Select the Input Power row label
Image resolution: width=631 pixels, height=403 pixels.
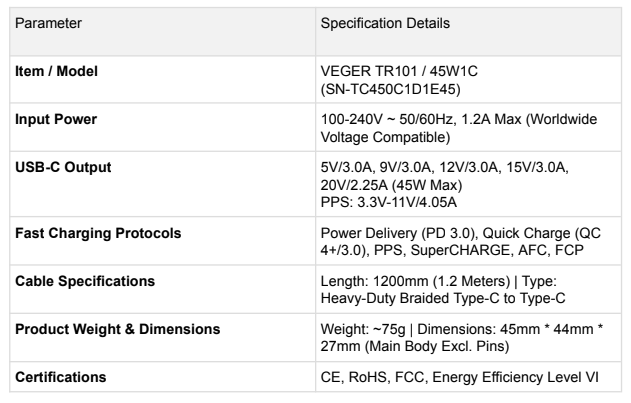[56, 120]
